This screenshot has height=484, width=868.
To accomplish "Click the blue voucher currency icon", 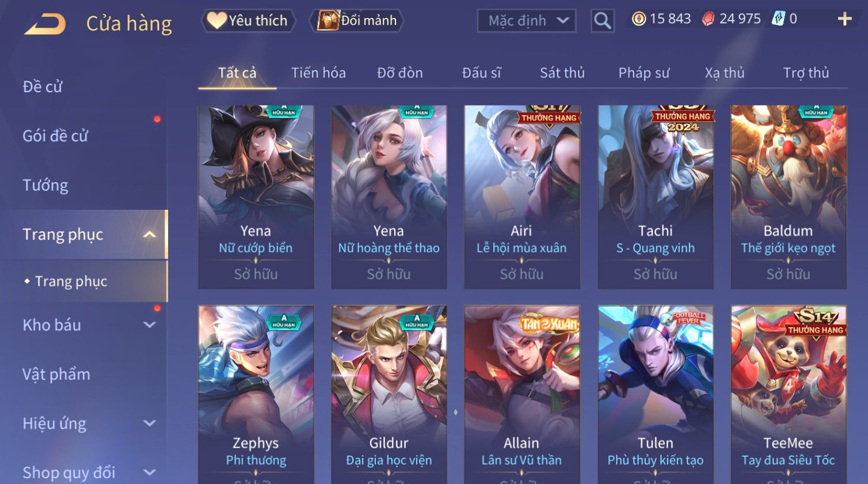I will [x=778, y=19].
